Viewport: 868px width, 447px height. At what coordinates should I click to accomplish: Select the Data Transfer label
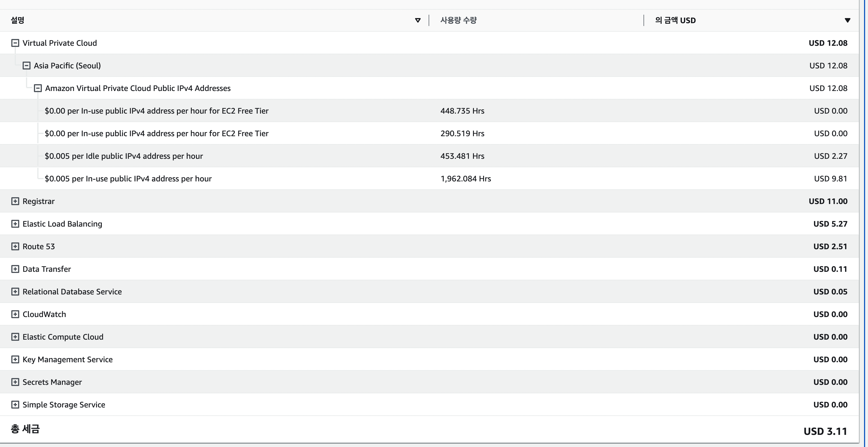[47, 269]
